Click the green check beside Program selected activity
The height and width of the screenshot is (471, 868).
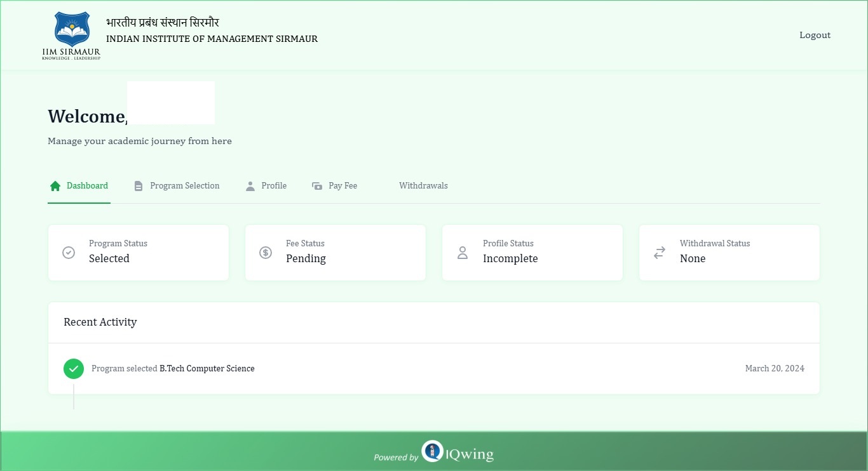pos(73,368)
